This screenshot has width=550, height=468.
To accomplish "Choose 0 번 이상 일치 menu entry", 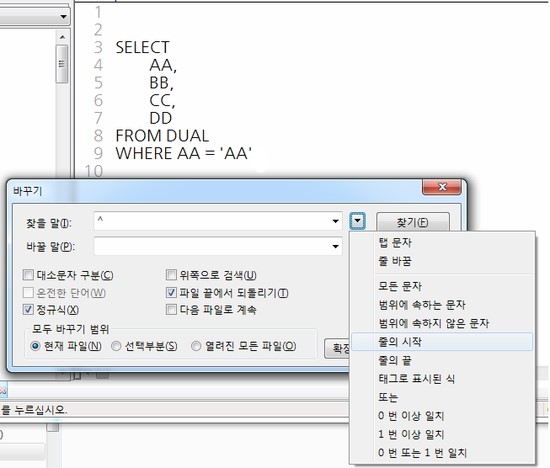I will click(x=442, y=416).
